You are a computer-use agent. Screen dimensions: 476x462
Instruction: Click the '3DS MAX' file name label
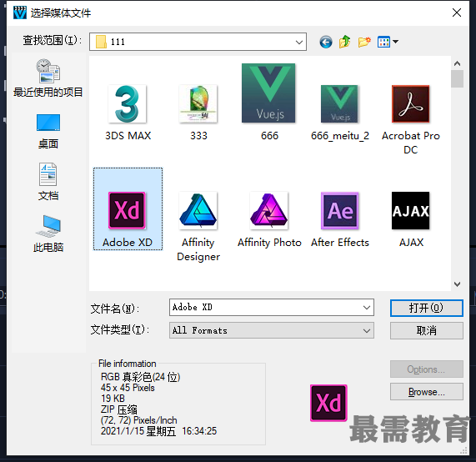(x=128, y=135)
